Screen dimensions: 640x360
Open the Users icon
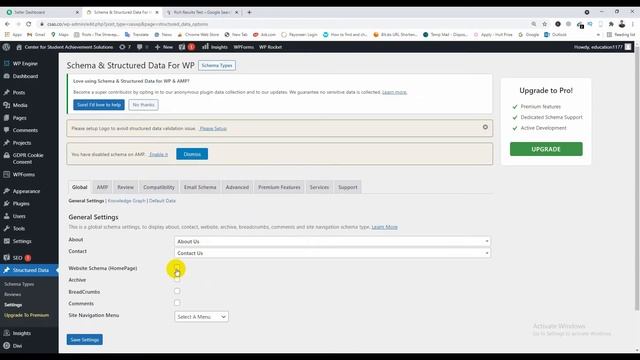click(x=7, y=216)
